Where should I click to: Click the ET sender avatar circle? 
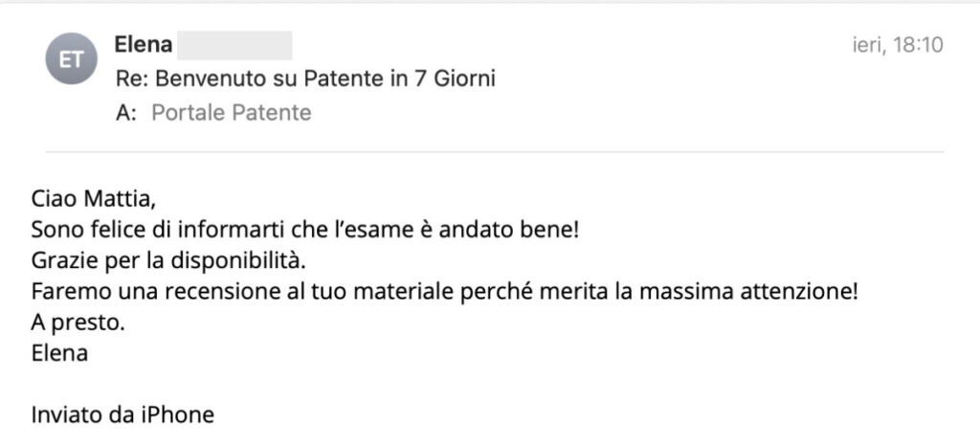coord(73,59)
